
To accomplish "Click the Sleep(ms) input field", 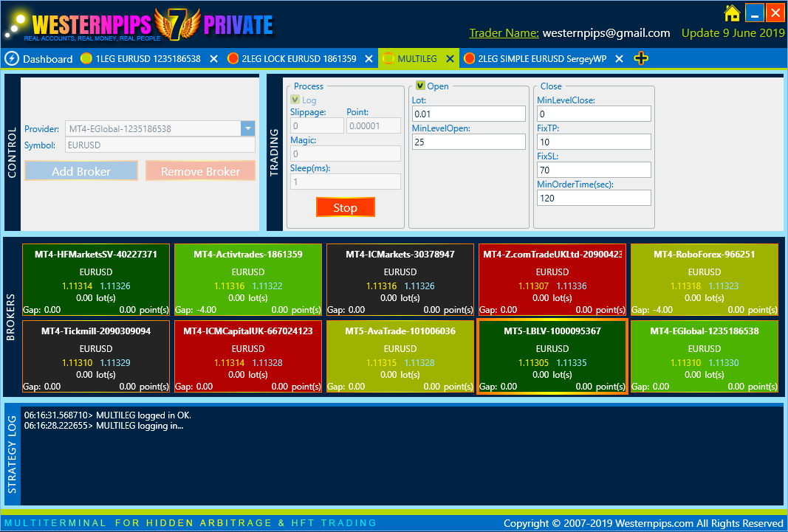I will click(x=345, y=182).
